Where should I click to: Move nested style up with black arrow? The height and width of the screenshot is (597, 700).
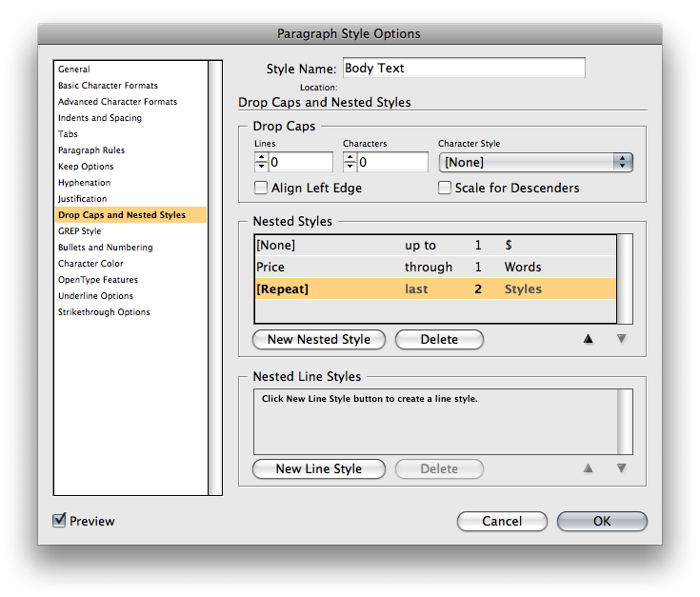(x=588, y=339)
